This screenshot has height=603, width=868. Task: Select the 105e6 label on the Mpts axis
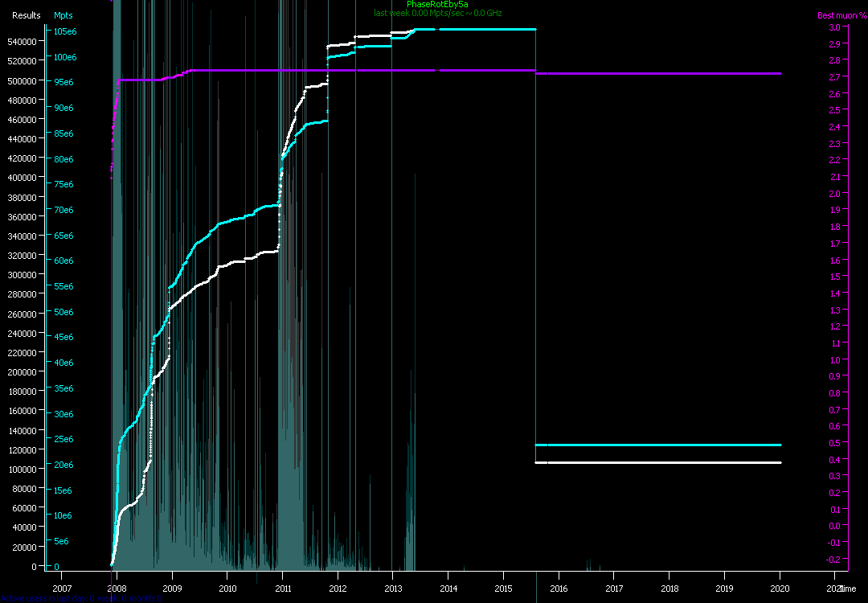pyautogui.click(x=65, y=31)
